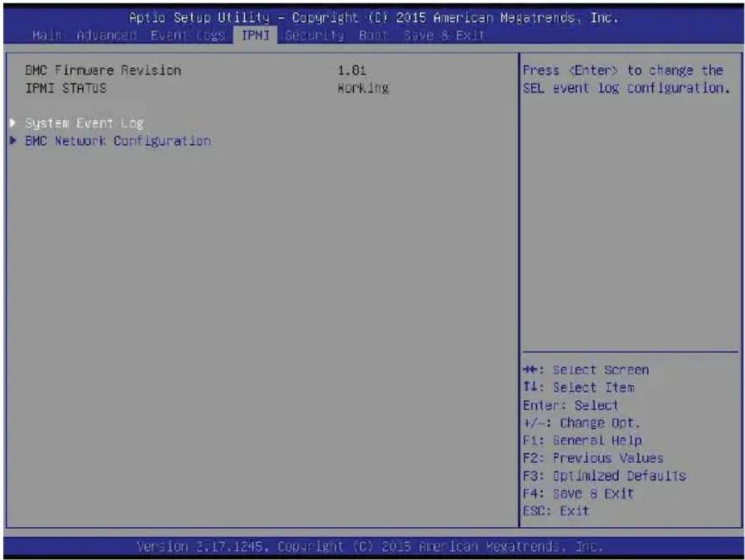Click firmware revision value 1.01
The image size is (745, 560).
point(352,70)
